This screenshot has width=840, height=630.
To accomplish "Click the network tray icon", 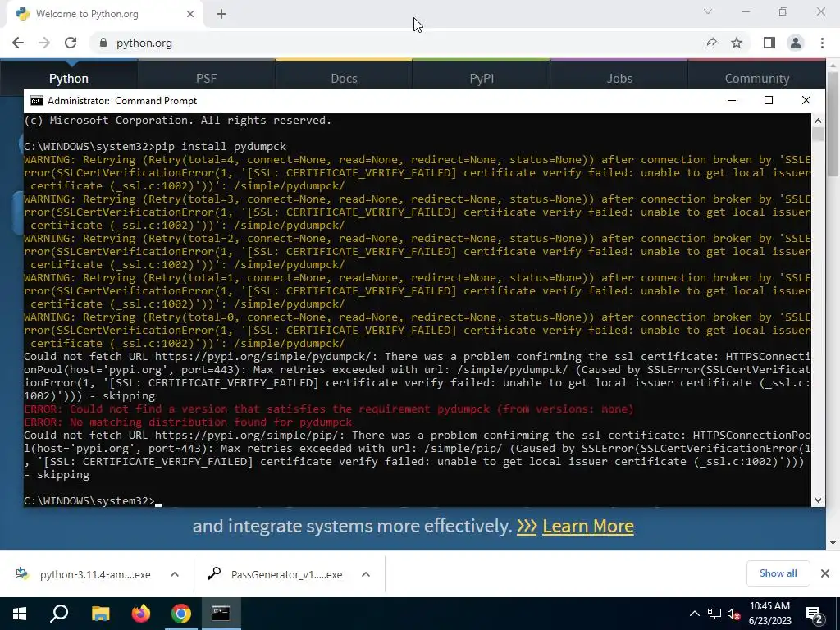I will (x=714, y=614).
